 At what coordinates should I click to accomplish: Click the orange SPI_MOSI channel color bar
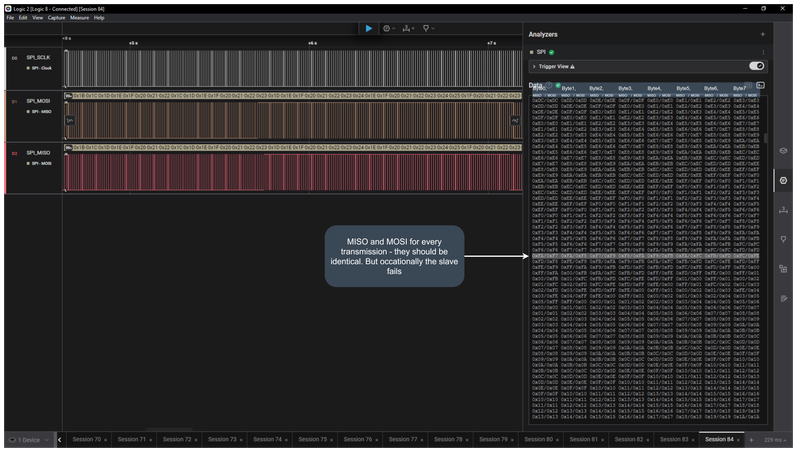tap(6, 116)
